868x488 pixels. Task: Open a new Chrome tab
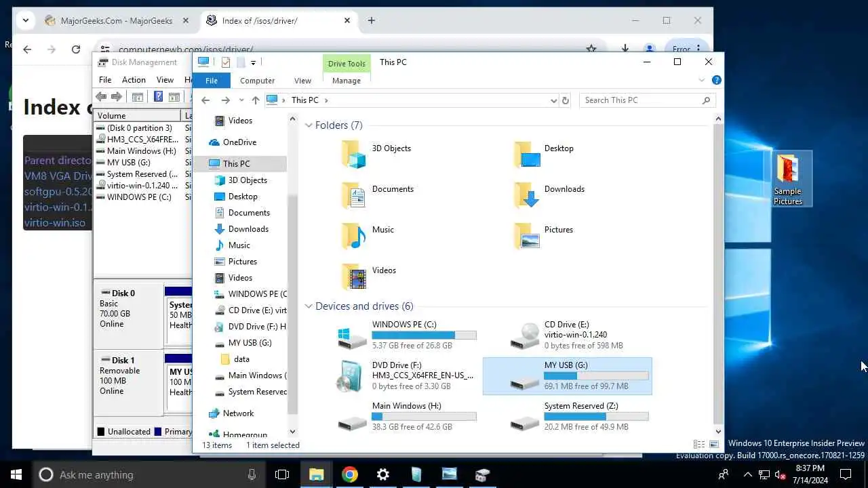(x=371, y=20)
